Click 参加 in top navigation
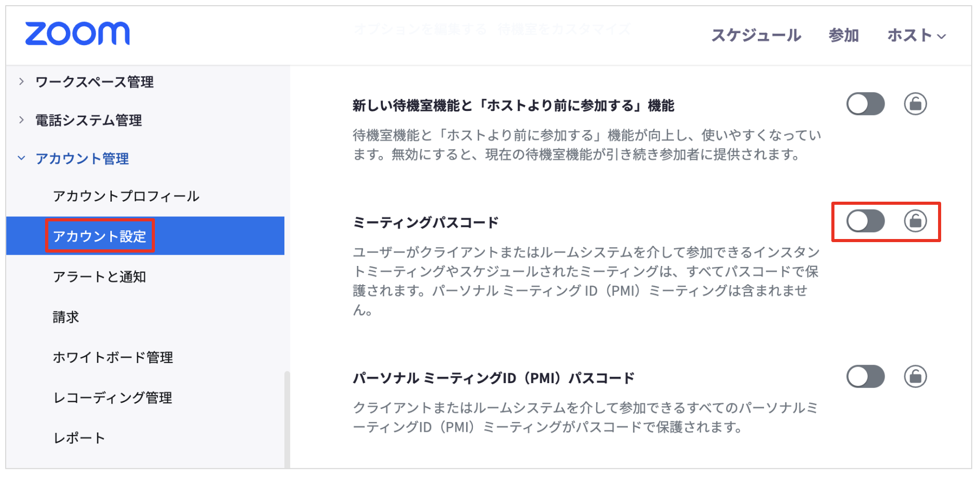The height and width of the screenshot is (478, 980). 844,35
